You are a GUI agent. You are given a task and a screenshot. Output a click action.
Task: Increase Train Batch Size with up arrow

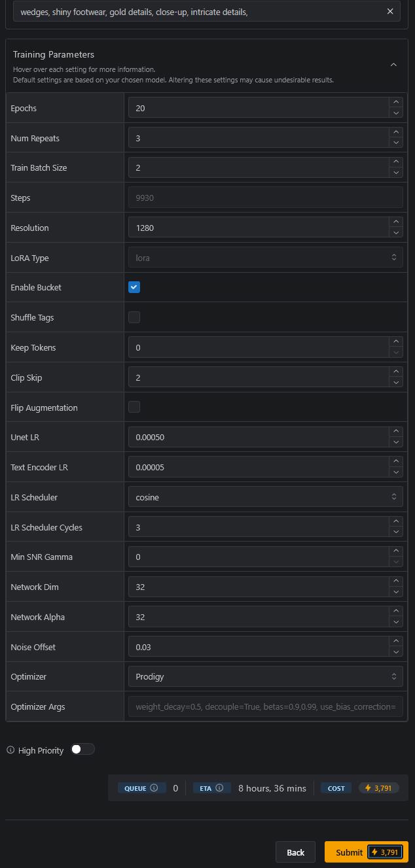point(395,162)
